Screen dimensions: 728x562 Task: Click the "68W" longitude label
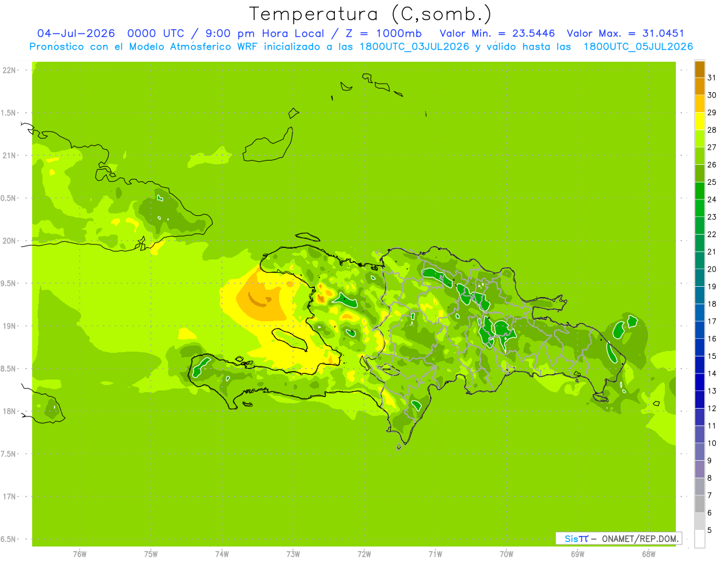pyautogui.click(x=649, y=554)
